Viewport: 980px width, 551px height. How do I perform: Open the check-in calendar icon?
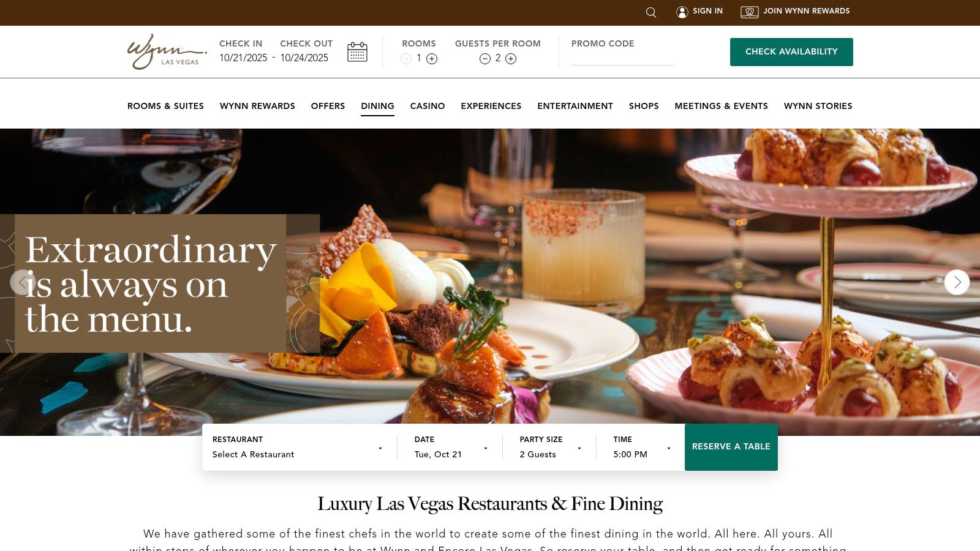coord(357,52)
